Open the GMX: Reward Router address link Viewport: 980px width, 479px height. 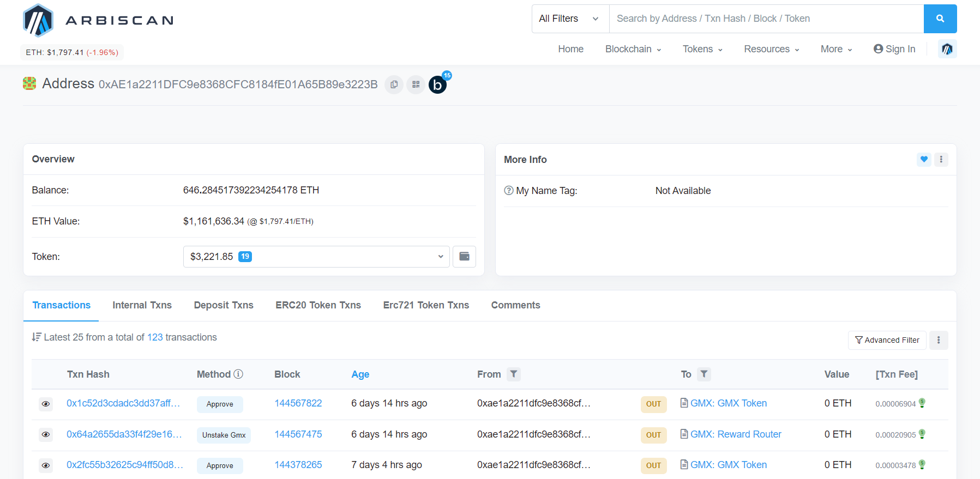[x=736, y=434]
